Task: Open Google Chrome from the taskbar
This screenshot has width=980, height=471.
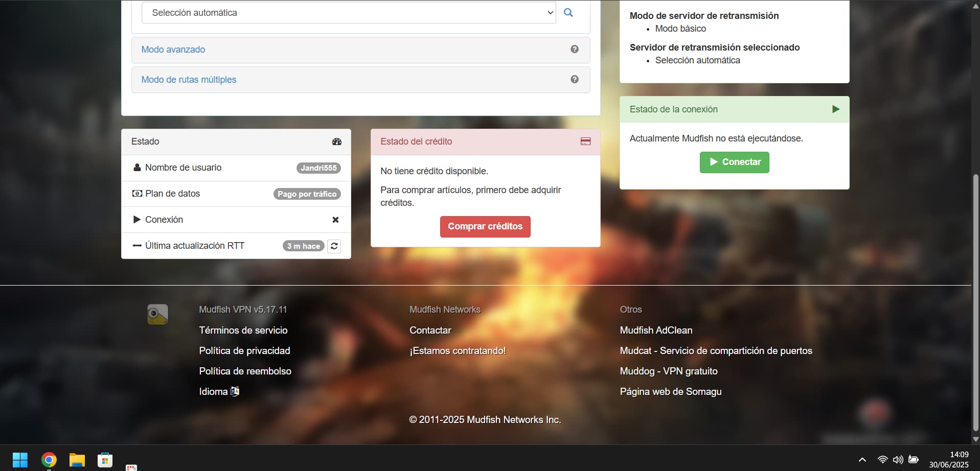Action: (x=49, y=460)
